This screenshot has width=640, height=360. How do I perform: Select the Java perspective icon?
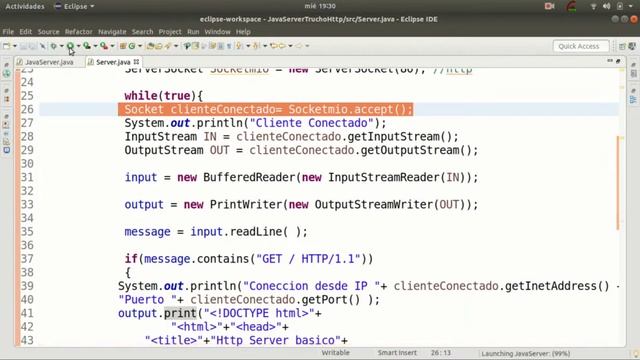coord(632,46)
